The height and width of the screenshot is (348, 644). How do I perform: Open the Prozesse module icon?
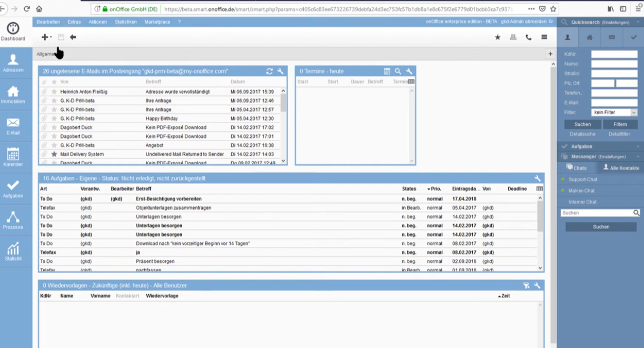13,220
